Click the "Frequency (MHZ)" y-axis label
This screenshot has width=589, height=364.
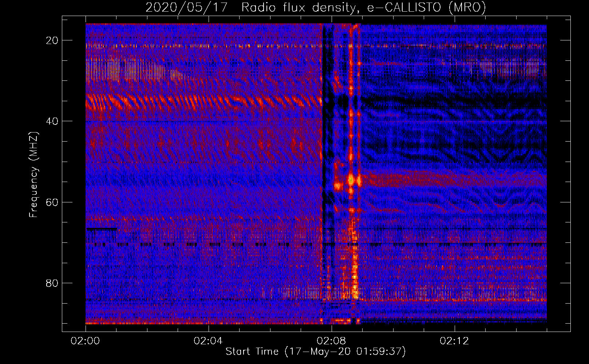[33, 175]
